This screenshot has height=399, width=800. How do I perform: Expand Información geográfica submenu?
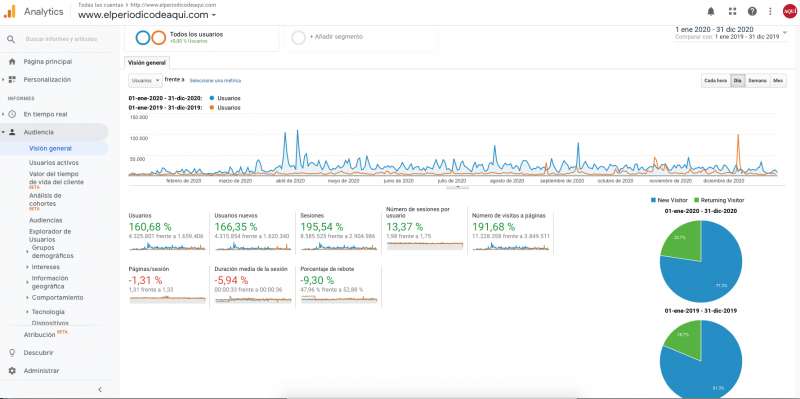[x=27, y=282]
